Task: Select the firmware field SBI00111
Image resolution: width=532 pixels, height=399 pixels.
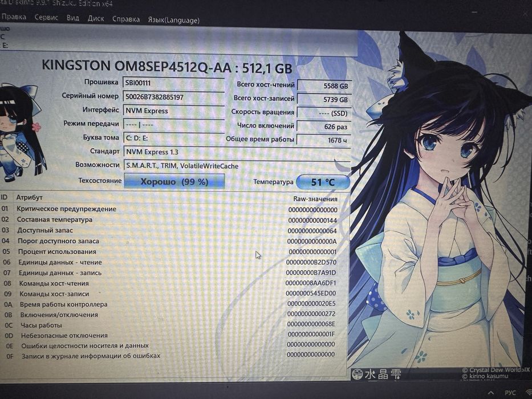Action: click(x=173, y=83)
